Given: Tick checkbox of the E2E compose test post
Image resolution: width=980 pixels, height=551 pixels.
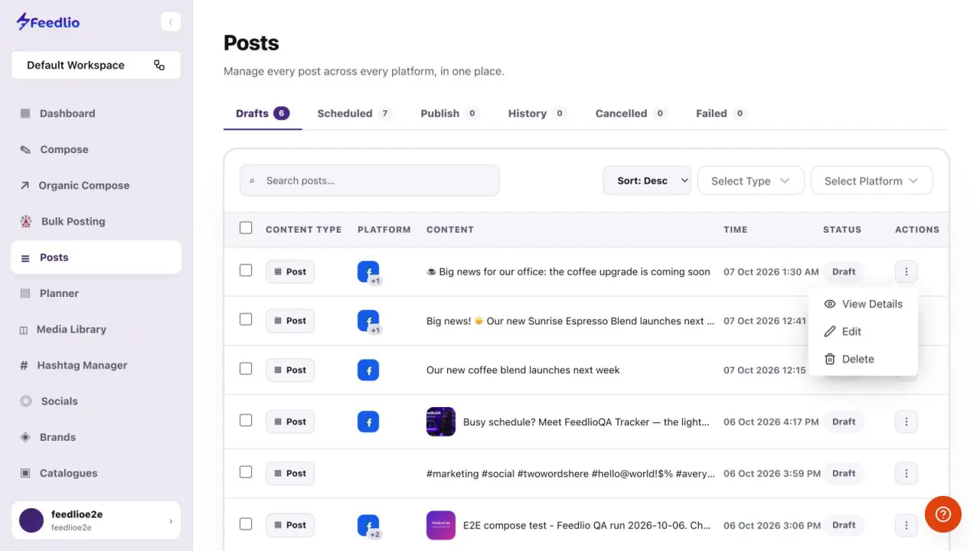Looking at the screenshot, I should [246, 524].
